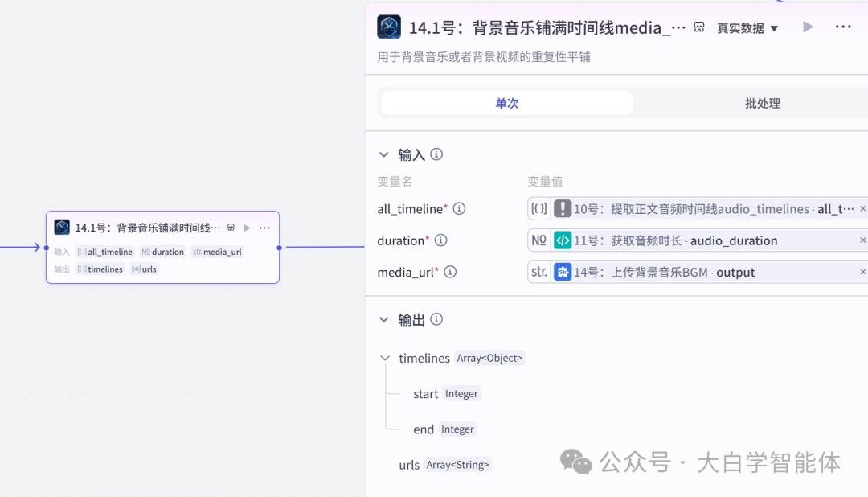Screen dimensions: 868x497
Task: Collapse the 输入 section
Action: point(383,154)
